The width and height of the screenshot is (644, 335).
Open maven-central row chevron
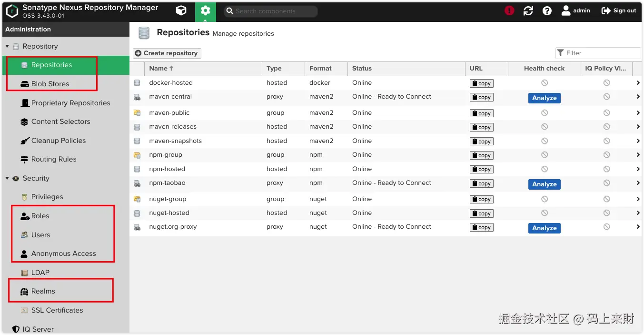click(638, 97)
